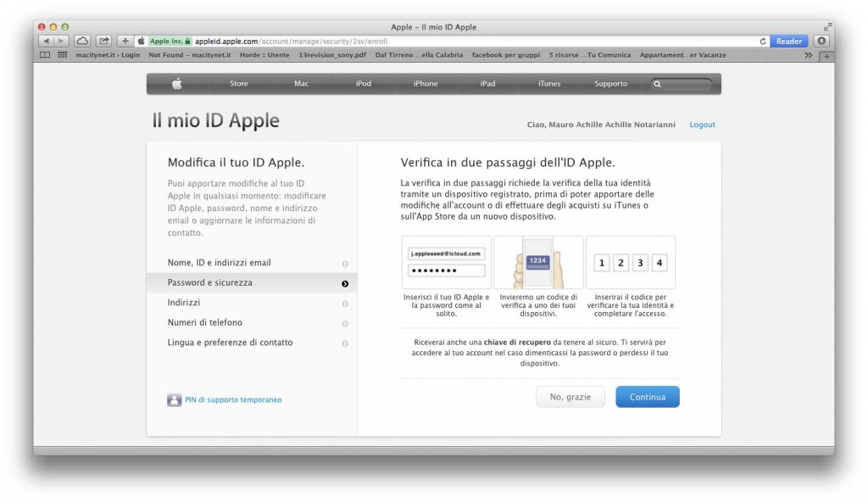Open iPad tab in Apple nav
The height and width of the screenshot is (502, 868).
[x=487, y=84]
